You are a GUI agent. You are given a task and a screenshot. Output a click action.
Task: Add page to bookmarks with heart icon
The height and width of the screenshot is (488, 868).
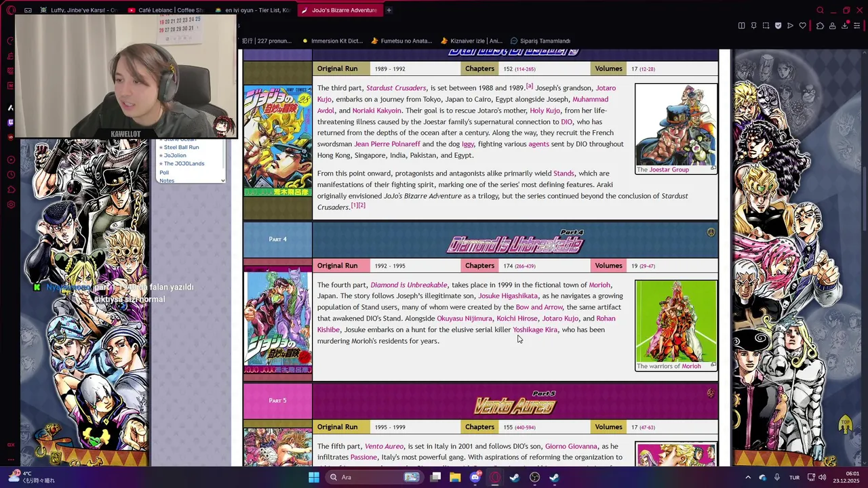point(802,26)
